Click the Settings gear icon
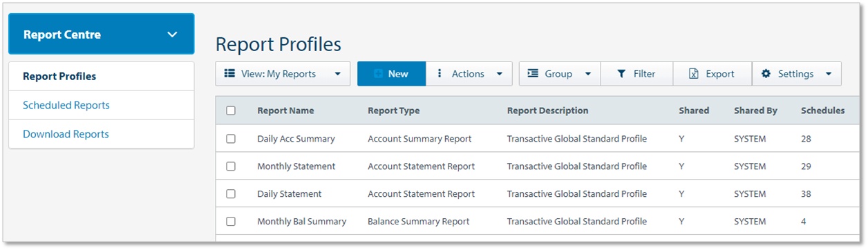 (766, 74)
